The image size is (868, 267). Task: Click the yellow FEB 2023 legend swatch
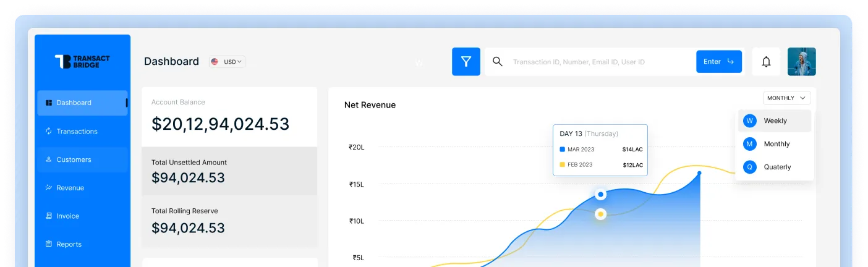click(562, 164)
